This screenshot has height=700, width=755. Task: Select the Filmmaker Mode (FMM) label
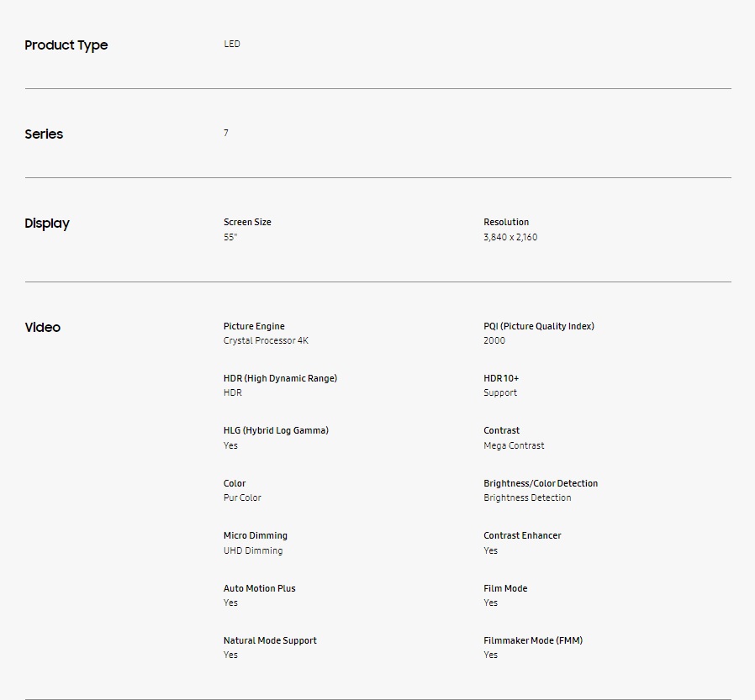[x=533, y=640]
